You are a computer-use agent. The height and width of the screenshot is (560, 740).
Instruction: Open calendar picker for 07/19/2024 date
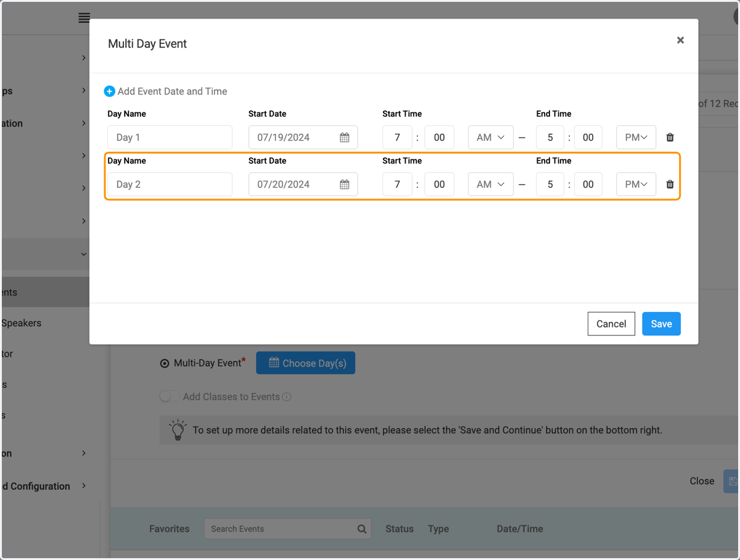(345, 138)
